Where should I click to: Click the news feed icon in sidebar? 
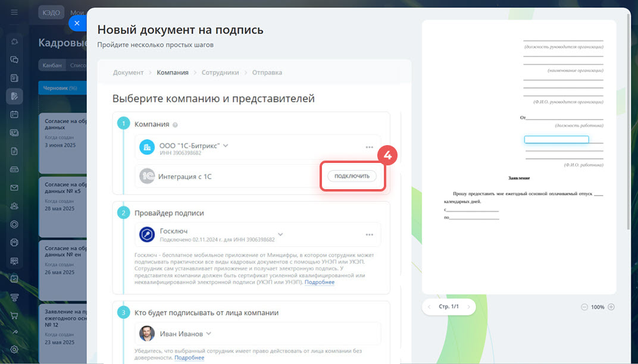[x=14, y=78]
